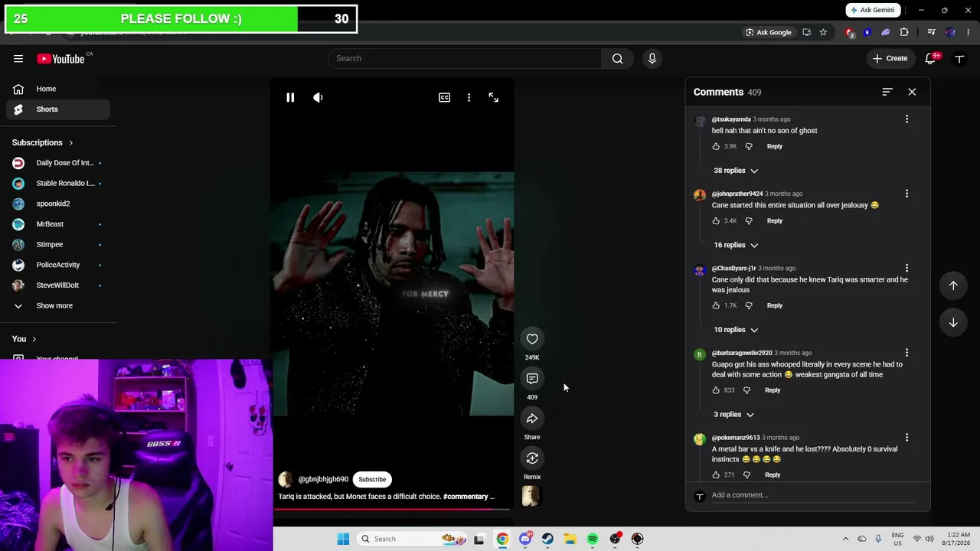Open the Short's three-dot more menu
Screen dimensions: 980x551
pos(469,98)
